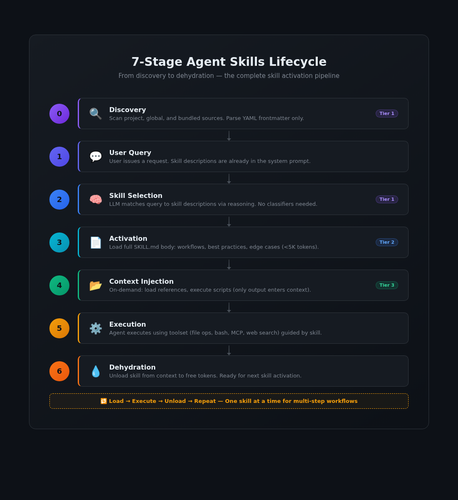458x500 pixels.
Task: Open the folder icon for Context Injection
Action: tap(95, 285)
